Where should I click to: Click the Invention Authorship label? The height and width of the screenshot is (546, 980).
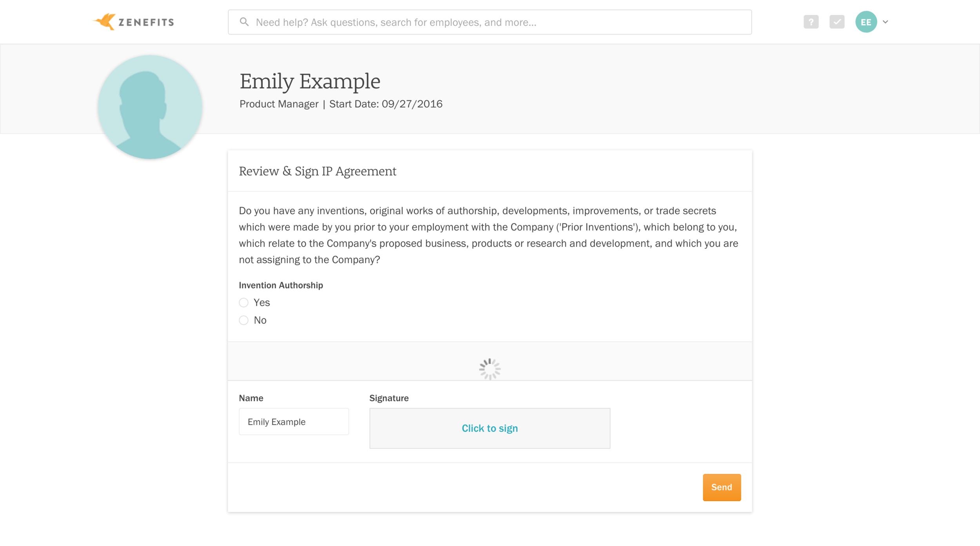click(x=281, y=285)
